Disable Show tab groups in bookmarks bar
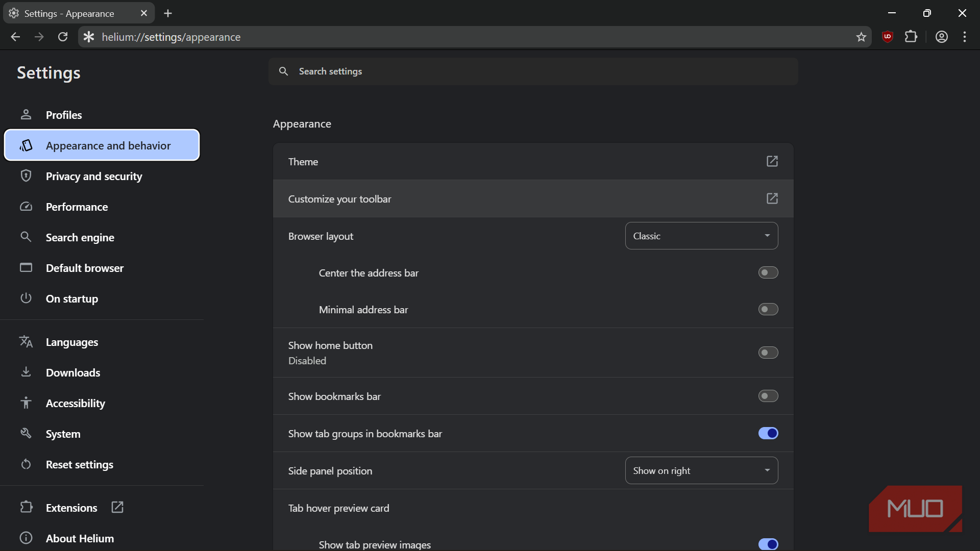Screen dimensions: 980x551 (768, 433)
